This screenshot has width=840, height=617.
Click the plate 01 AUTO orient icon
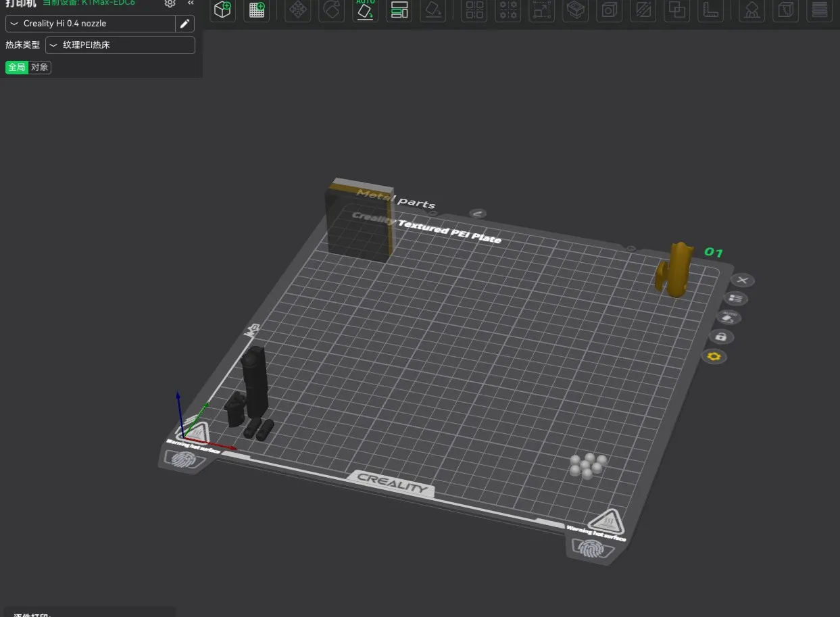tap(728, 317)
